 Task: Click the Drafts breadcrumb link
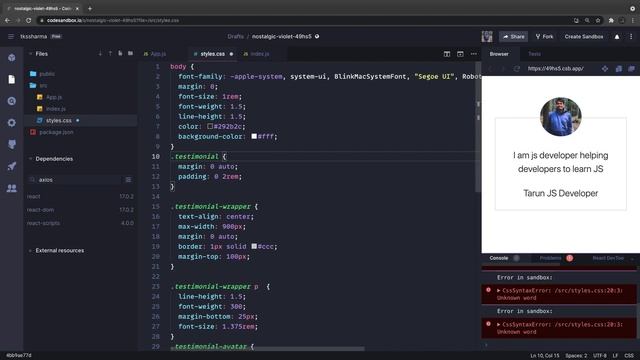[x=236, y=36]
